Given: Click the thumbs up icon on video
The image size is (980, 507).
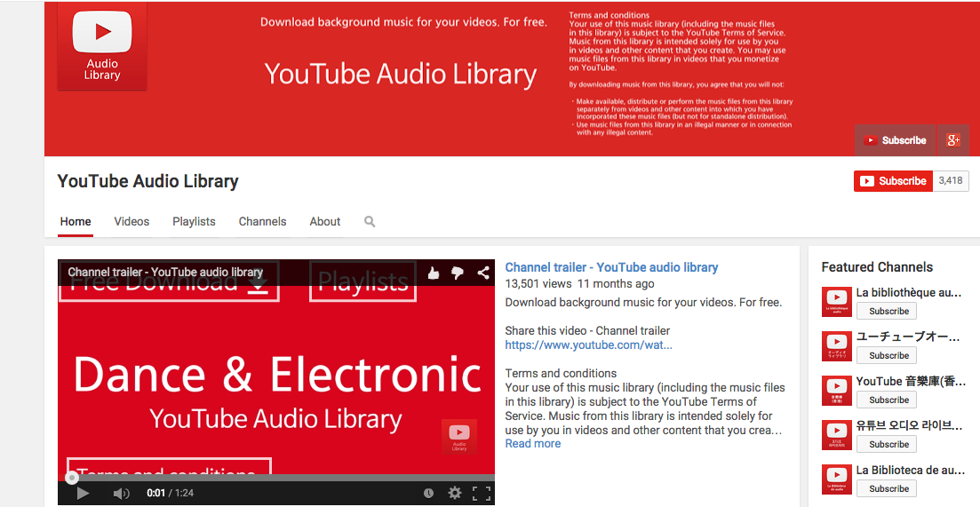Looking at the screenshot, I should (433, 273).
